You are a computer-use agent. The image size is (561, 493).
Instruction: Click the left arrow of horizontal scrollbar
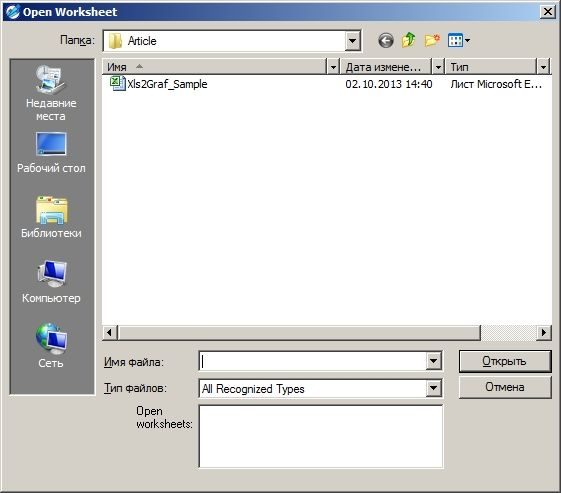click(109, 333)
